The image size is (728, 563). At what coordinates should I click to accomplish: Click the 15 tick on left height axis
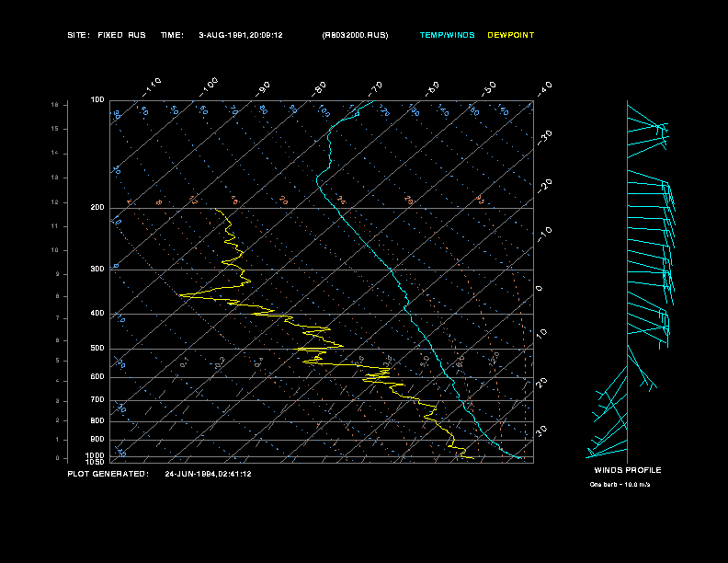click(x=55, y=129)
